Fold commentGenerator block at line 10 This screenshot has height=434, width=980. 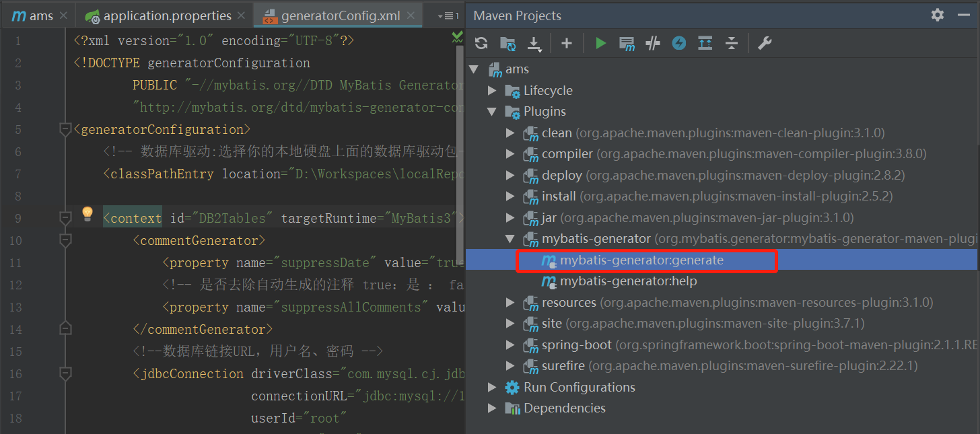click(x=65, y=240)
